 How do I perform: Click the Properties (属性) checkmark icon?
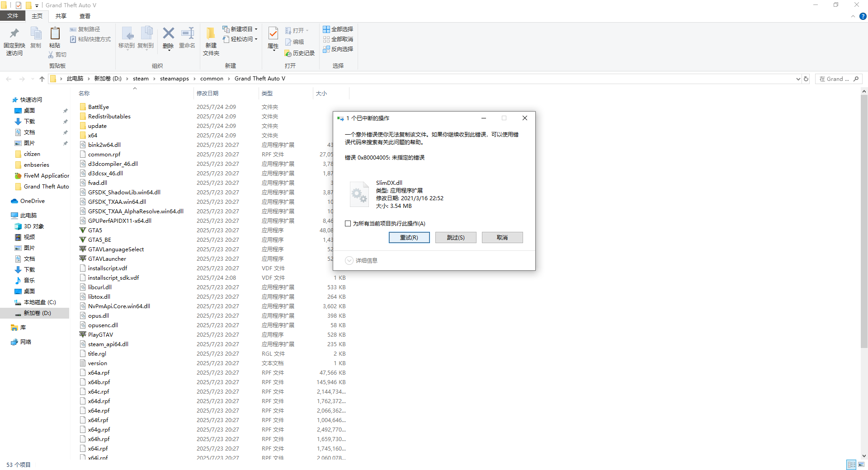pyautogui.click(x=273, y=33)
